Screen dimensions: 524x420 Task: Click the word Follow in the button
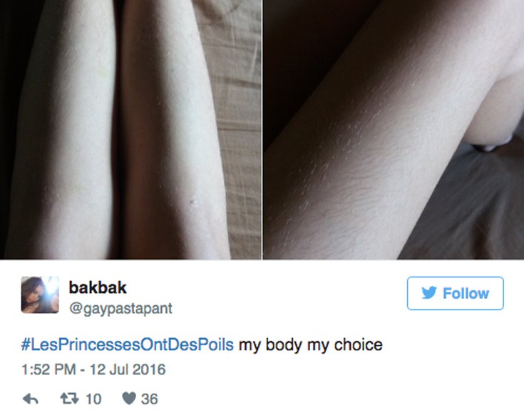click(466, 293)
